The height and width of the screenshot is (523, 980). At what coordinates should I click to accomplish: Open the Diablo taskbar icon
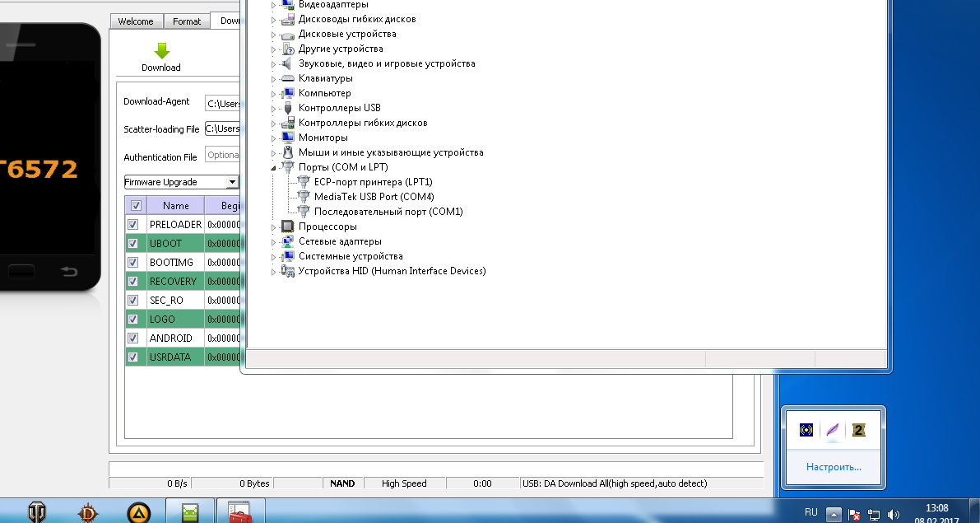87,512
